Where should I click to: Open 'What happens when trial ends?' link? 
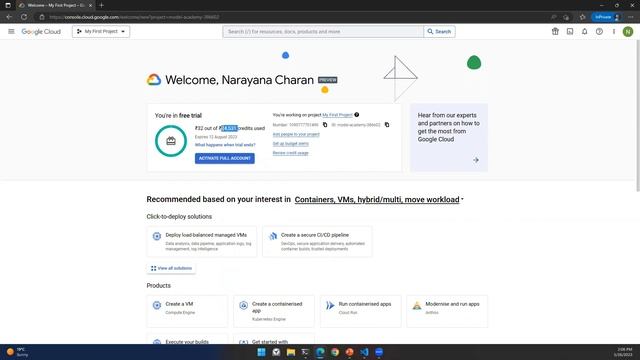pyautogui.click(x=225, y=145)
